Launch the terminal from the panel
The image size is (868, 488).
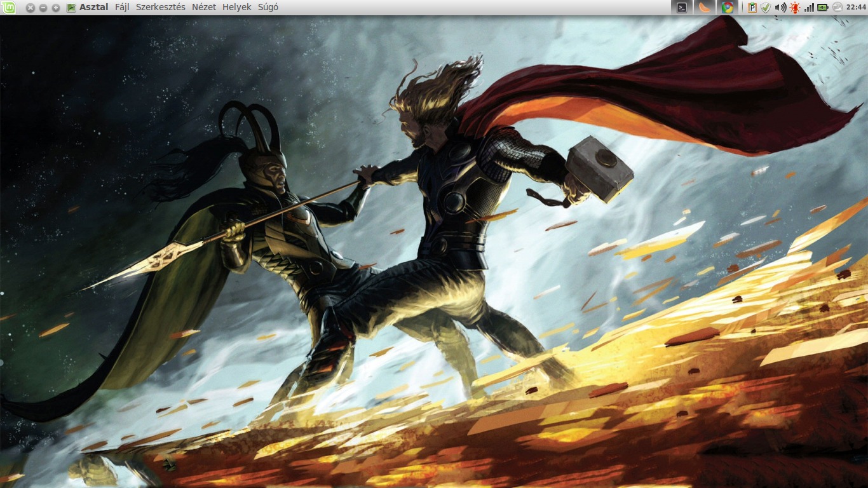(682, 8)
